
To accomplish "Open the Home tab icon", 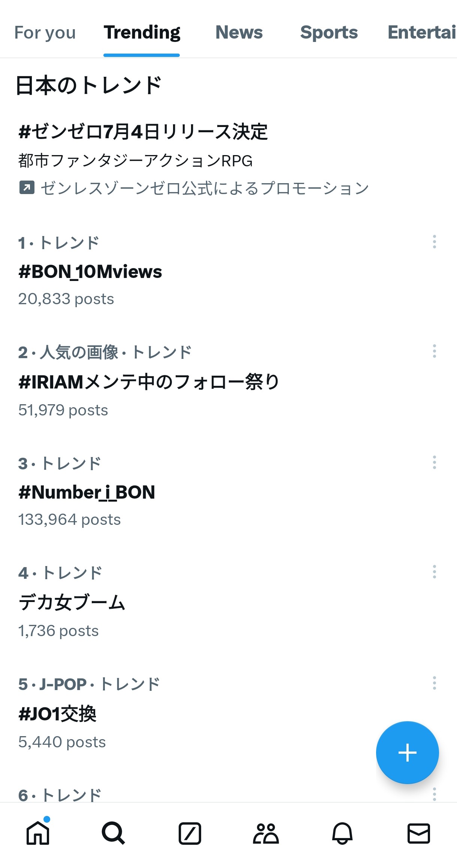I will pos(38,833).
